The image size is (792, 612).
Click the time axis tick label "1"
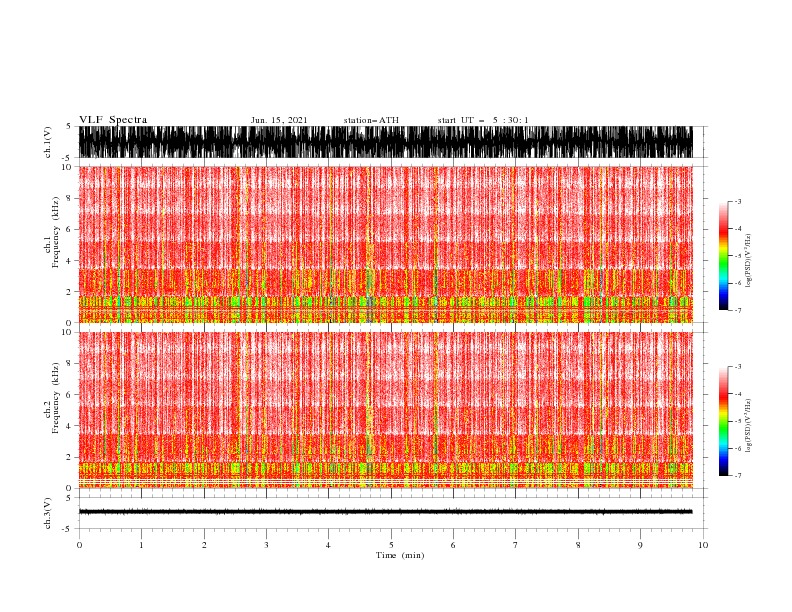(141, 545)
